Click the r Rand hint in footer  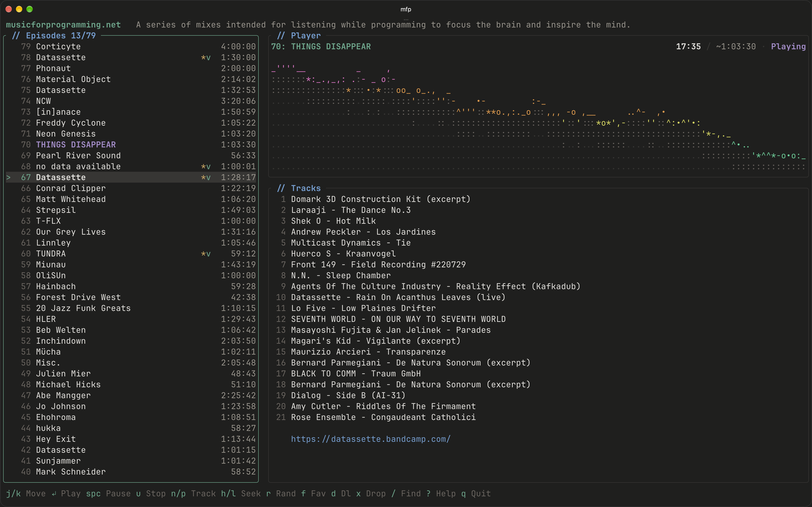[281, 493]
